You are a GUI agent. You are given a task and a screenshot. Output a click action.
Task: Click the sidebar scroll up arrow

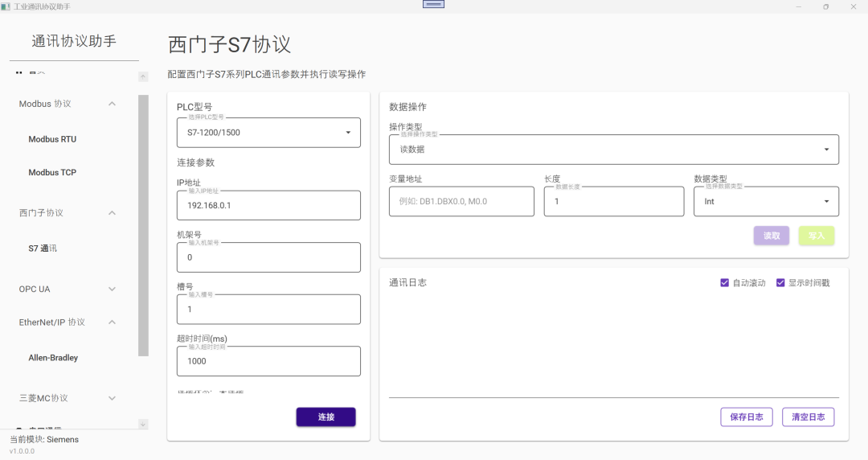pos(143,77)
